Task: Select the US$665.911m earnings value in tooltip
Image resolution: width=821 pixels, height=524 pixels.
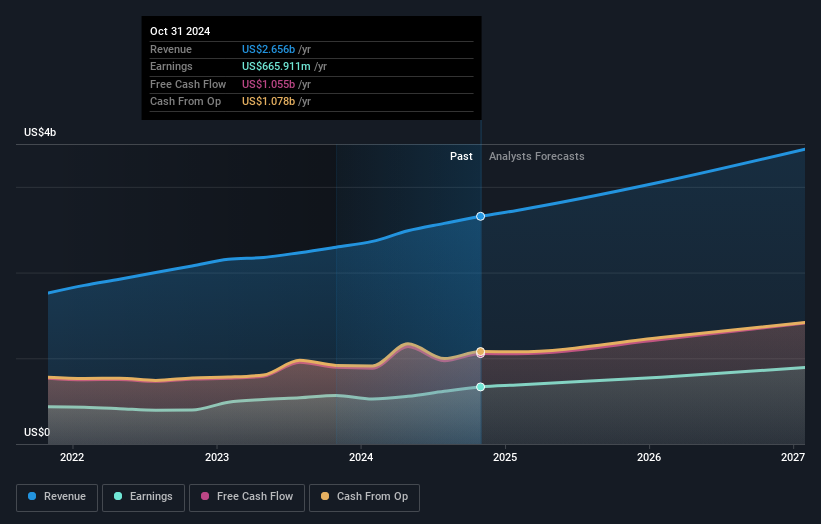Action: [x=276, y=66]
